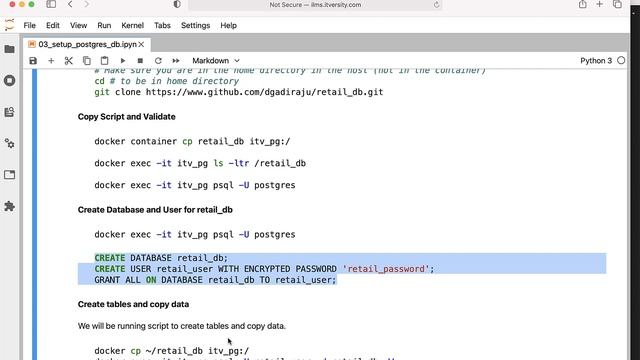Click the privacy shield icon in Safari
Screen dimensions: 640x360
pyautogui.click(x=177, y=4)
